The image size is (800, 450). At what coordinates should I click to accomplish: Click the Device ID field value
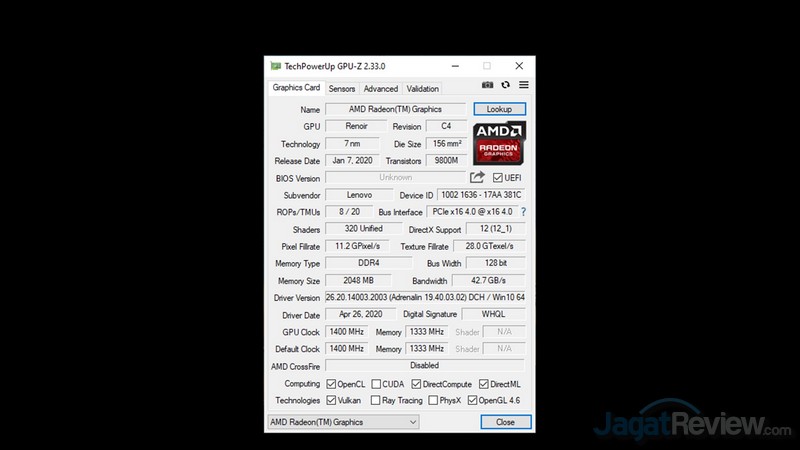coord(481,195)
